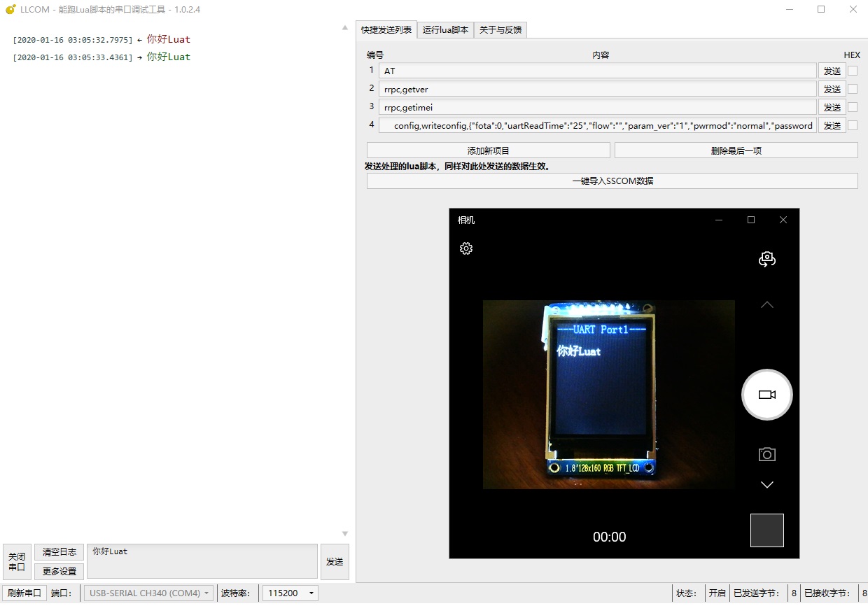Edit row 2 rrpc,getver content field
This screenshot has height=606, width=868.
point(598,89)
